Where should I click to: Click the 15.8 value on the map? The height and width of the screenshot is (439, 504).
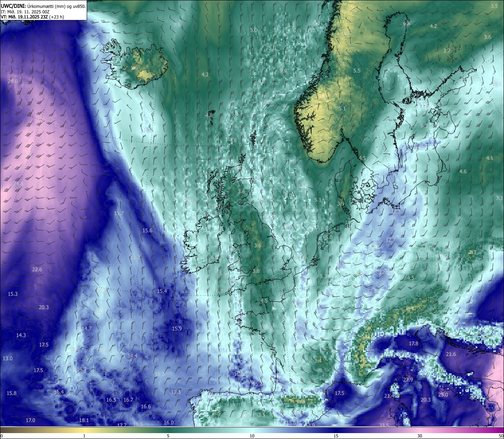coord(12,393)
